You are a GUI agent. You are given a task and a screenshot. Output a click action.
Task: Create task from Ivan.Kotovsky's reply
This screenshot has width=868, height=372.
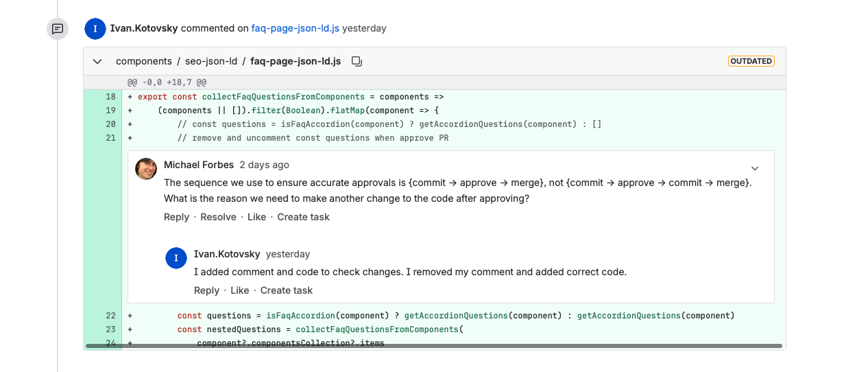(287, 290)
